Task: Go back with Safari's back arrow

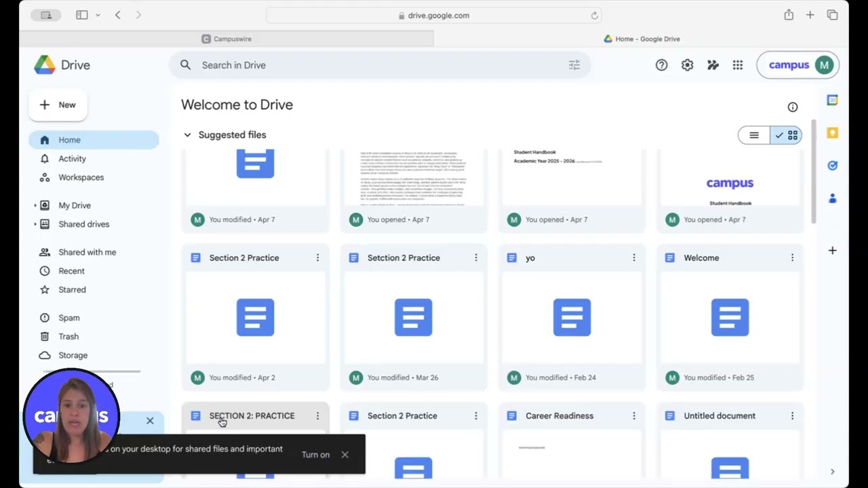Action: point(118,15)
